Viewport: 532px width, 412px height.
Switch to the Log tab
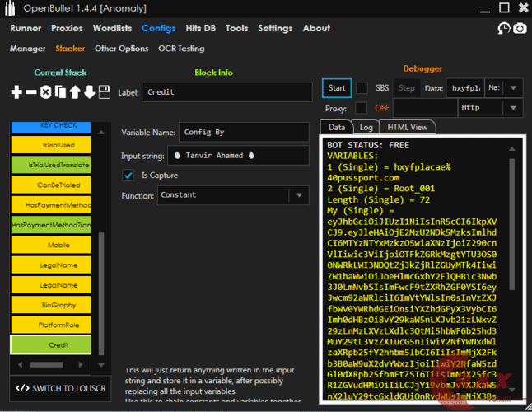tap(366, 128)
